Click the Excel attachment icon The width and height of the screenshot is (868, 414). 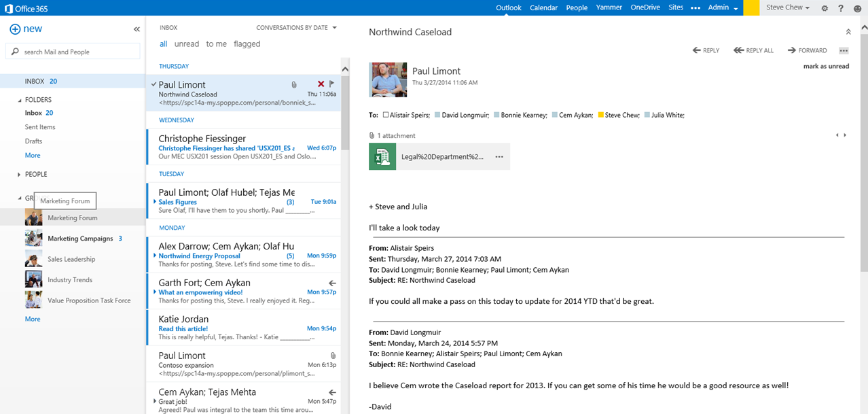(x=382, y=156)
